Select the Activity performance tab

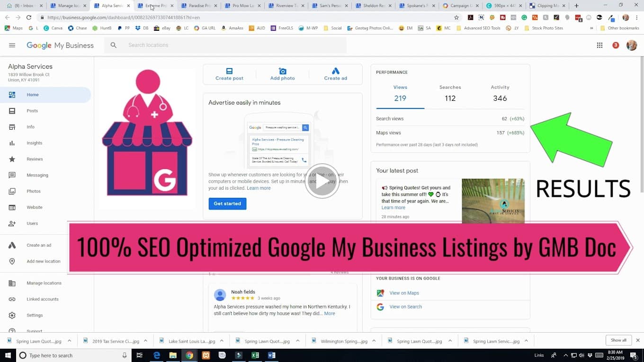[x=500, y=94]
